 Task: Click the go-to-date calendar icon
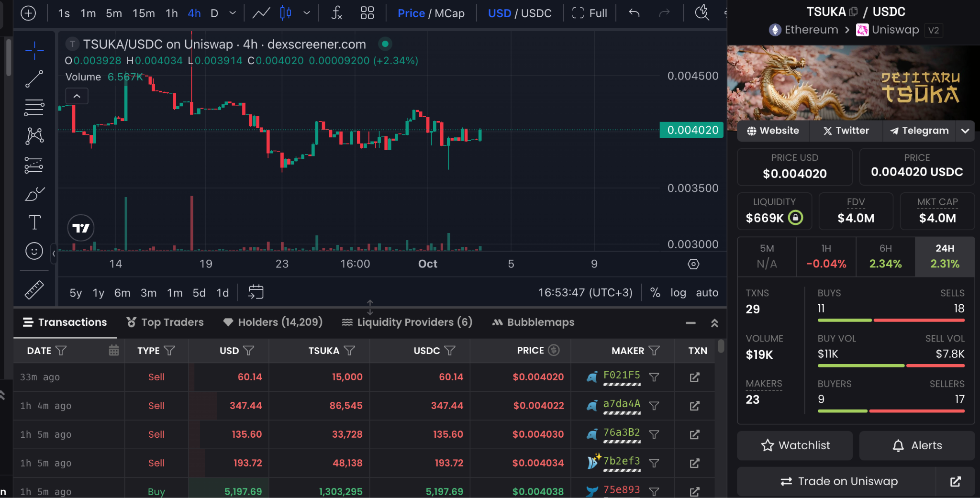(256, 292)
